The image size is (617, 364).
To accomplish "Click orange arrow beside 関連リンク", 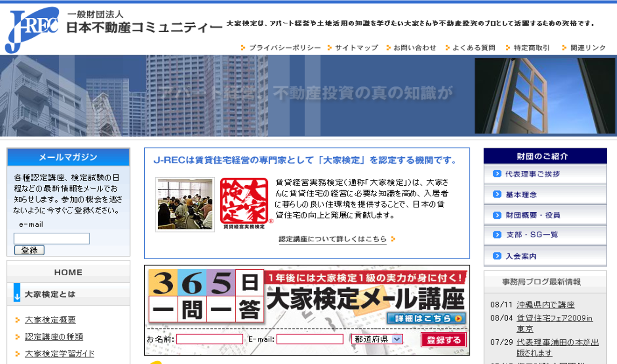I will click(x=564, y=48).
